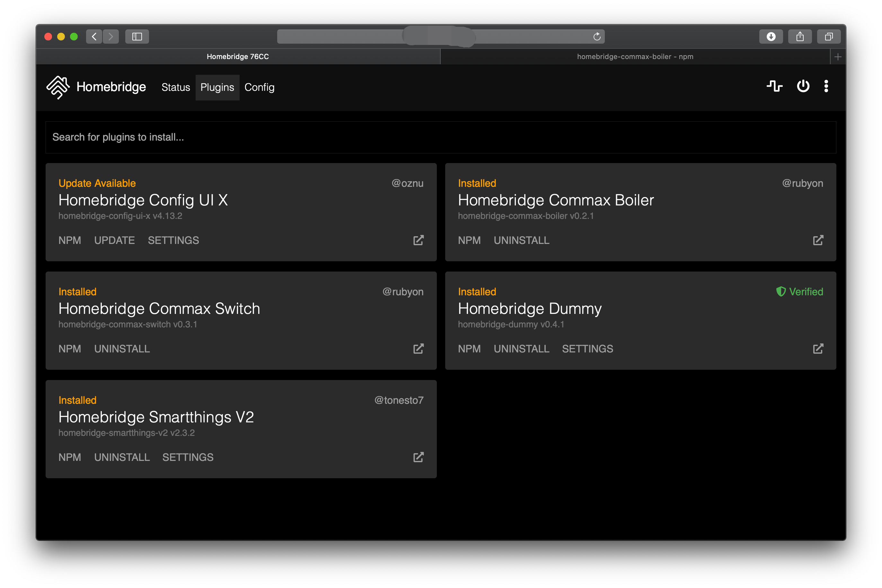The height and width of the screenshot is (588, 882).
Task: Click the power restart icon
Action: (x=803, y=87)
